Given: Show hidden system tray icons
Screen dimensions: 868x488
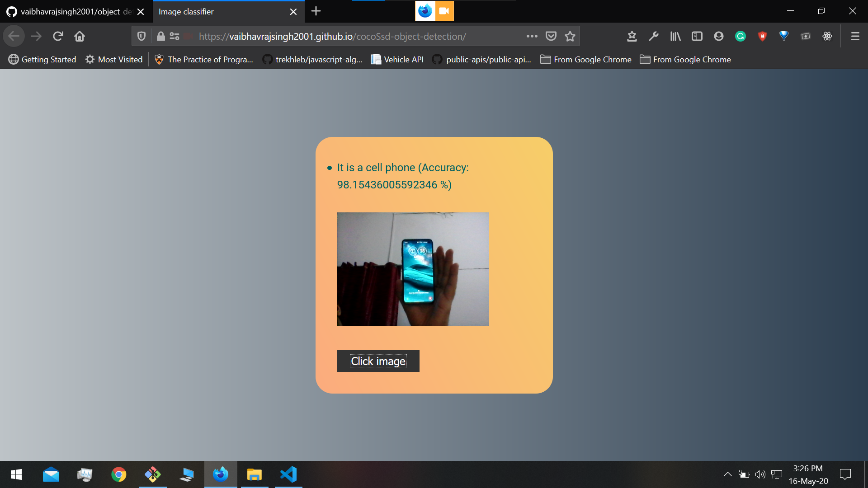Looking at the screenshot, I should [x=727, y=474].
